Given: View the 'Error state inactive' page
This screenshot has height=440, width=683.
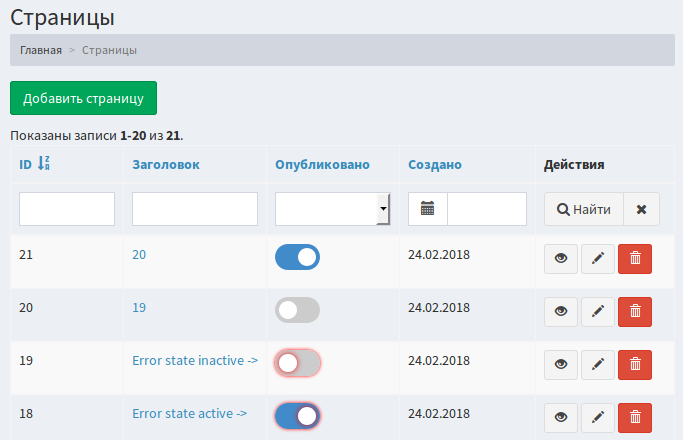Looking at the screenshot, I should tap(561, 365).
